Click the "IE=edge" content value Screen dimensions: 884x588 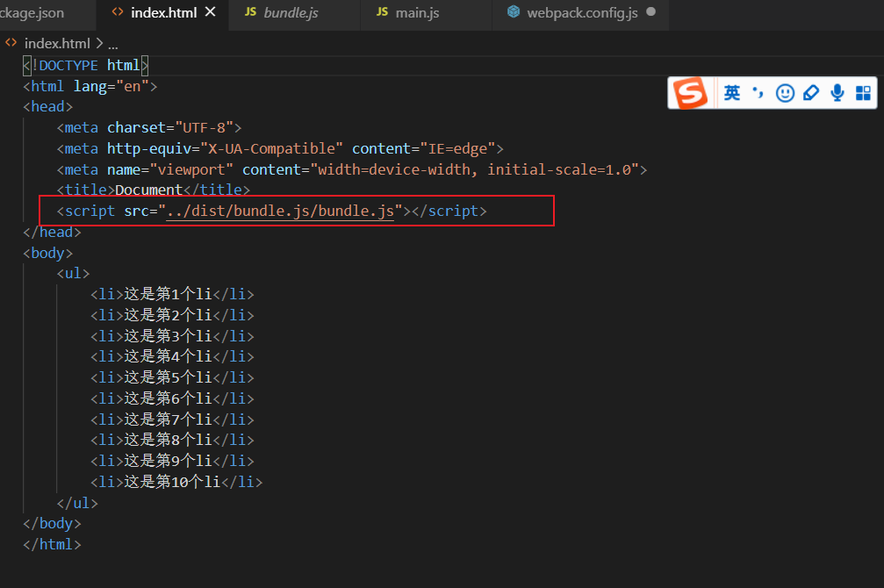click(457, 149)
